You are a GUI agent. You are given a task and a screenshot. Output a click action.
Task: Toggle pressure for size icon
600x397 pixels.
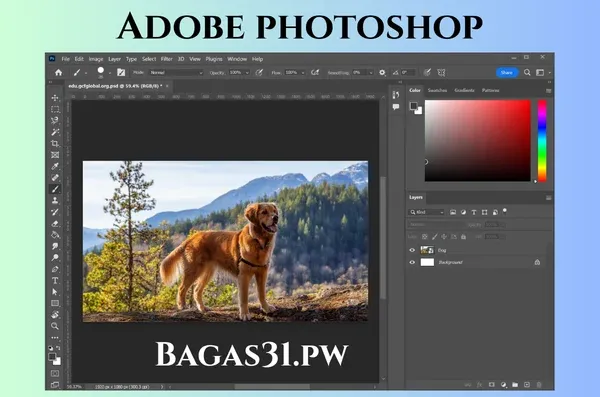coord(427,72)
